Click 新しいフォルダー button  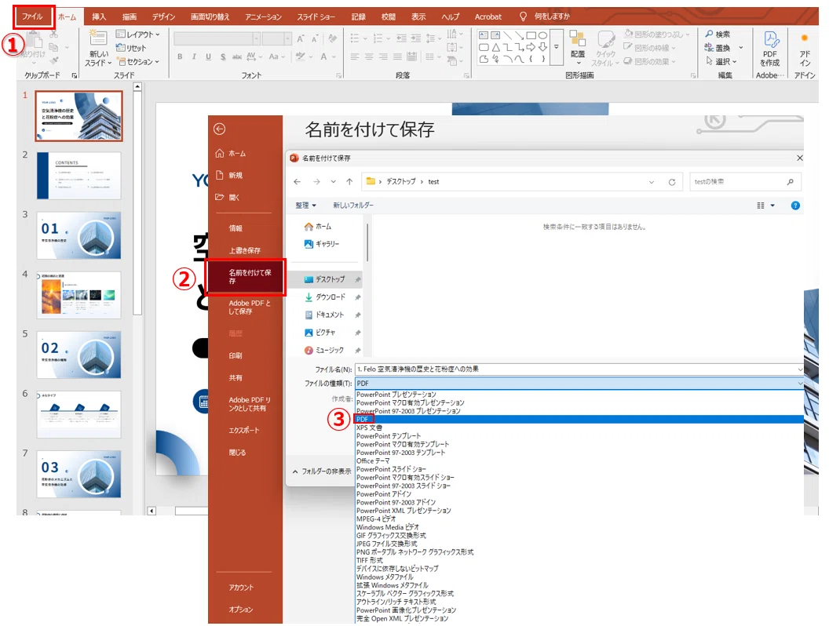(x=353, y=206)
